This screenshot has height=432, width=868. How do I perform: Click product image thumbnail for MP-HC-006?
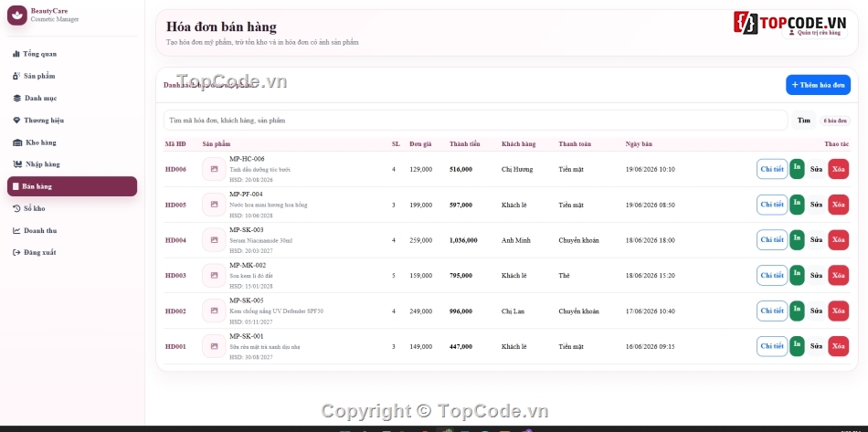(214, 169)
